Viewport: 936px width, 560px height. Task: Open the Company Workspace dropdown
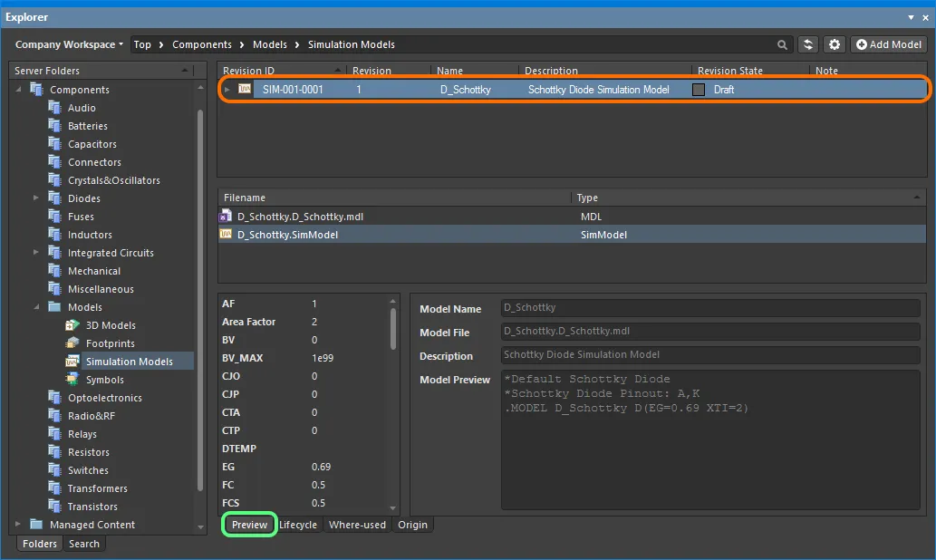70,44
